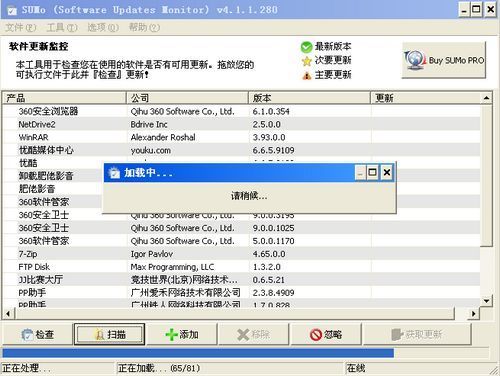Click version 5.0.0.1170 cell
This screenshot has width=500, height=376.
pyautogui.click(x=273, y=241)
